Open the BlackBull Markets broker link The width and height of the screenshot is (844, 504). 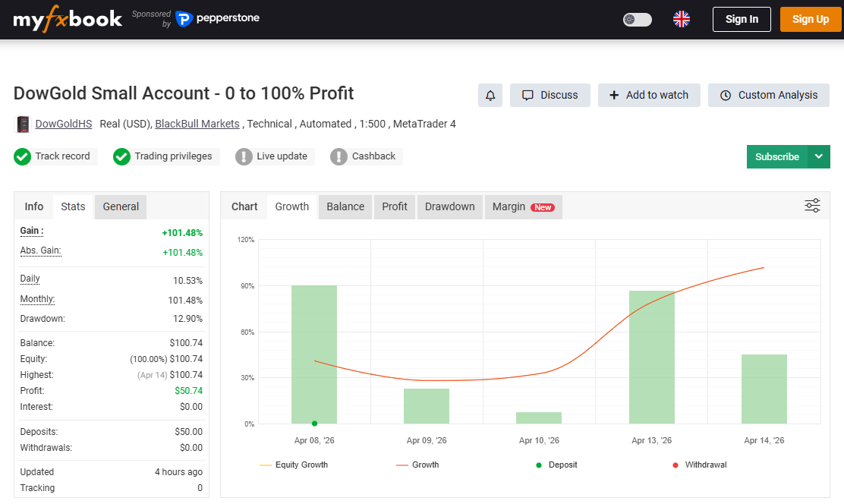(197, 124)
